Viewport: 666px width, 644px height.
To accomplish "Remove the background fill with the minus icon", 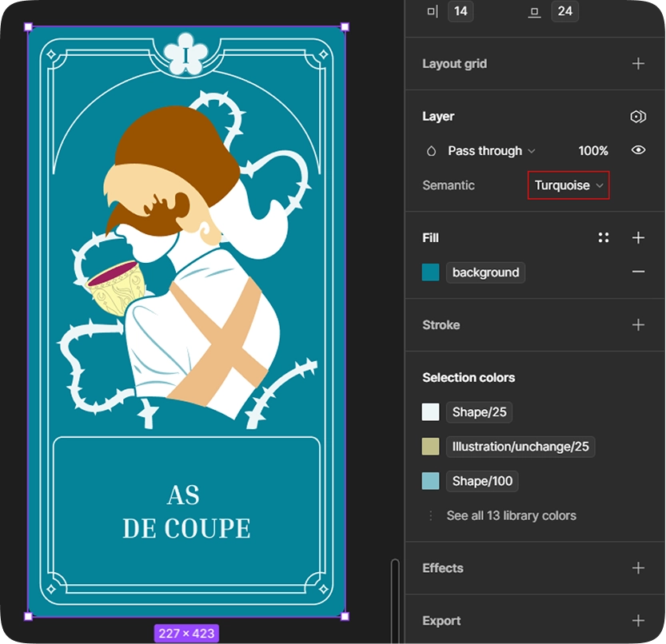I will (x=638, y=272).
